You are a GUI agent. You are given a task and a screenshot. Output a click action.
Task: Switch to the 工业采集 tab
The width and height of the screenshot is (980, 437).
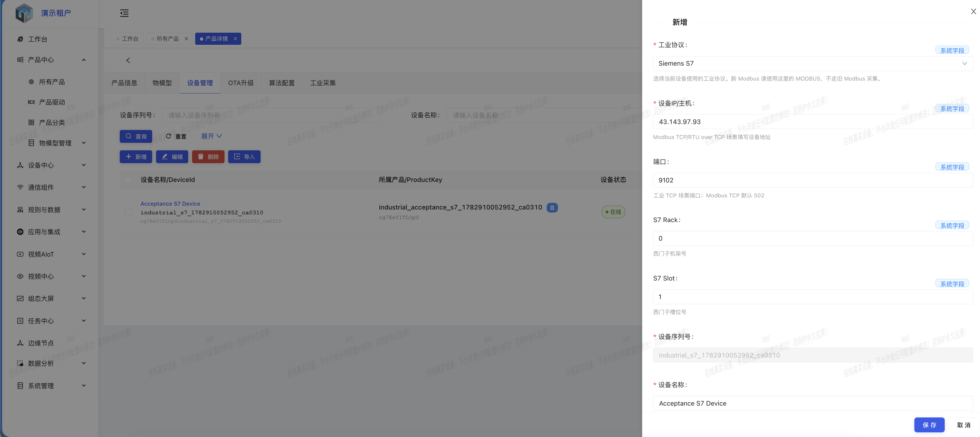323,83
